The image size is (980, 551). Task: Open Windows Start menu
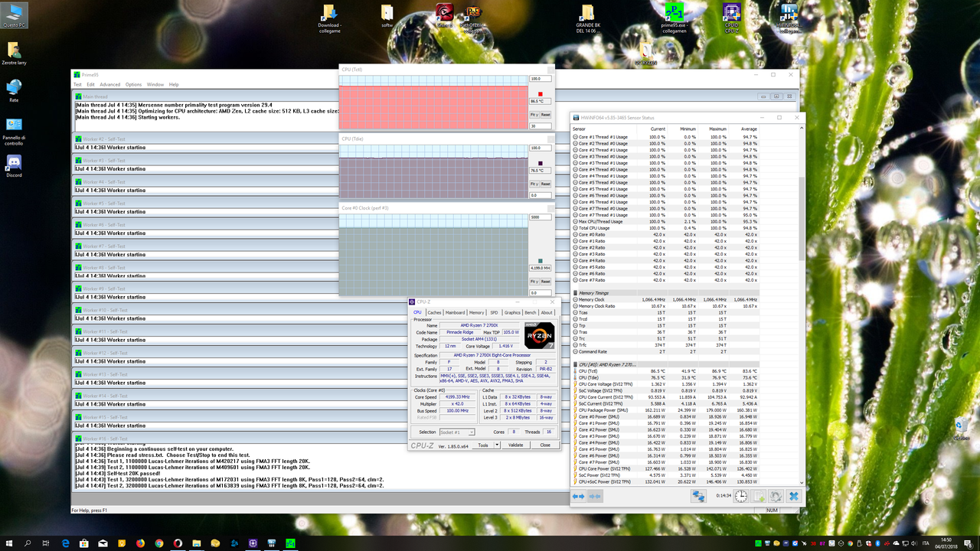9,543
